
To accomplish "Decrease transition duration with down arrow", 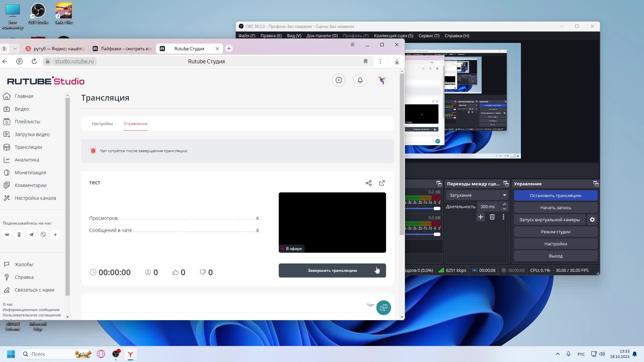I will pos(504,209).
